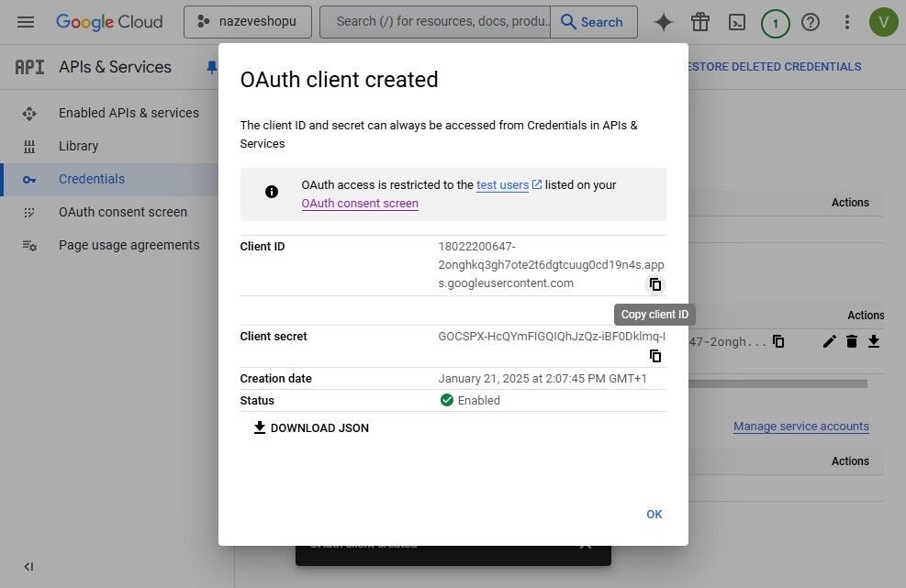Copy the client ID in background table row
The width and height of the screenshot is (906, 588).
click(x=778, y=341)
